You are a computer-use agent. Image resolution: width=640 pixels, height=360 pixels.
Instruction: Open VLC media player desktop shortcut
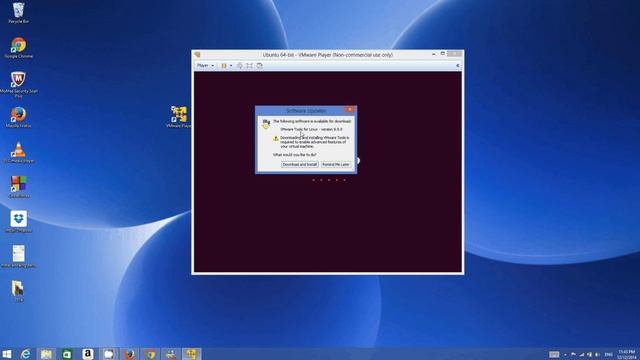coord(18,153)
